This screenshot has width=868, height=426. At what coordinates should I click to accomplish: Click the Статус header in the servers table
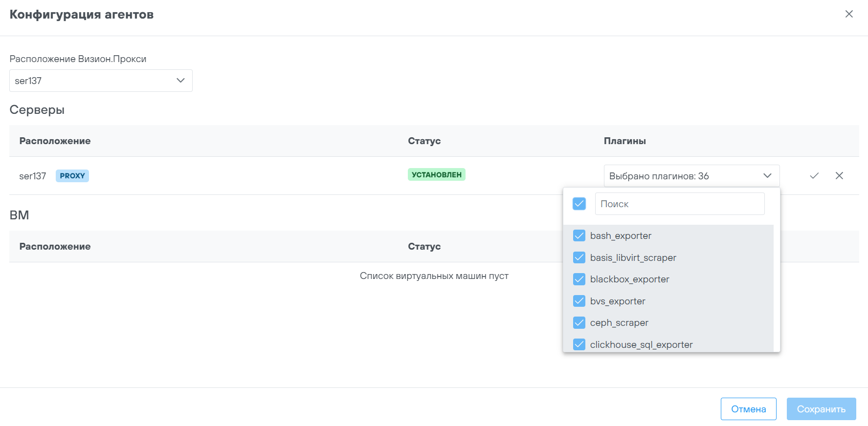point(424,141)
